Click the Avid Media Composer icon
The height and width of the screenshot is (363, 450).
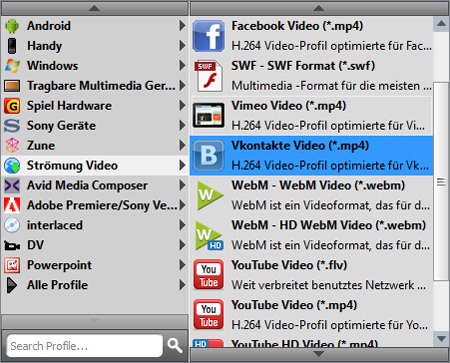(x=12, y=186)
